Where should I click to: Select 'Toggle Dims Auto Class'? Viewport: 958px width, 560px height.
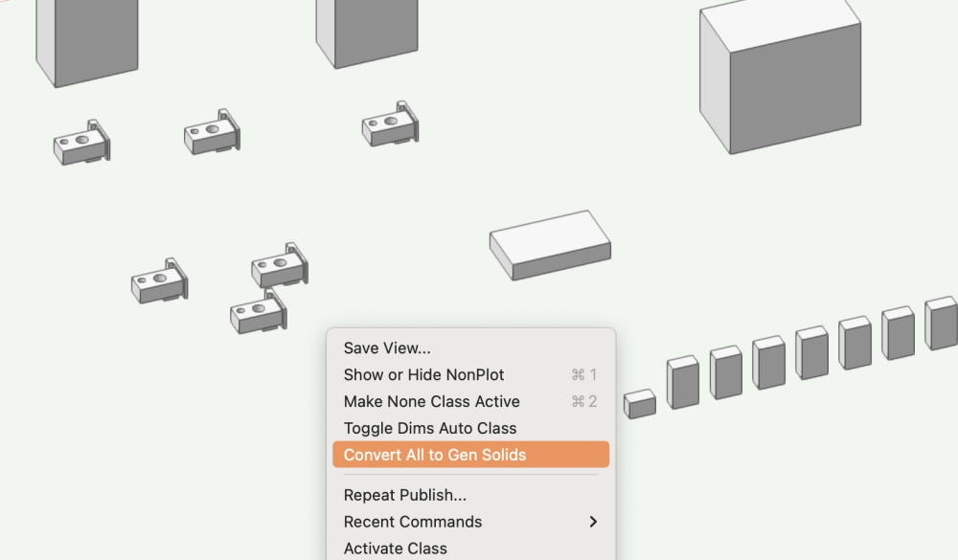429,428
